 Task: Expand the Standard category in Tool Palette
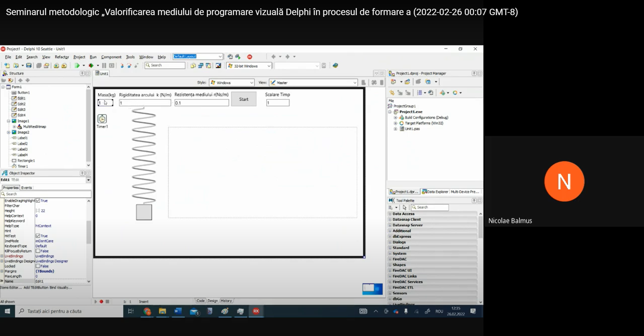[390, 248]
